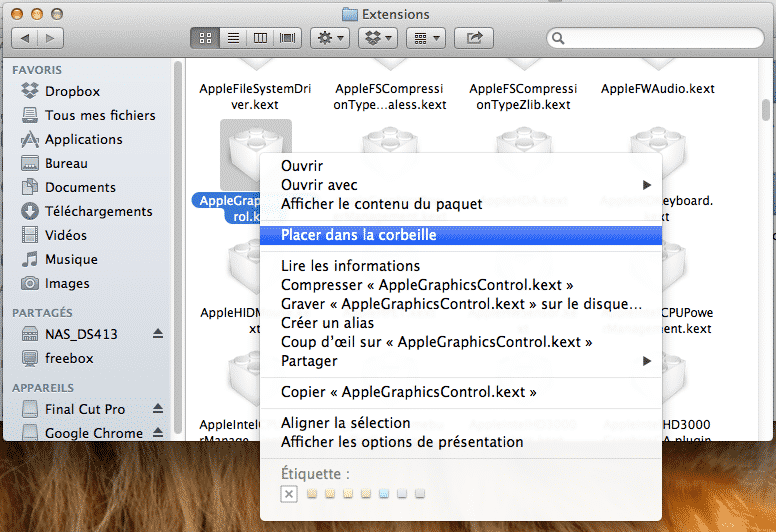Open the Dropbox toolbar menu
The height and width of the screenshot is (532, 776).
click(x=378, y=38)
